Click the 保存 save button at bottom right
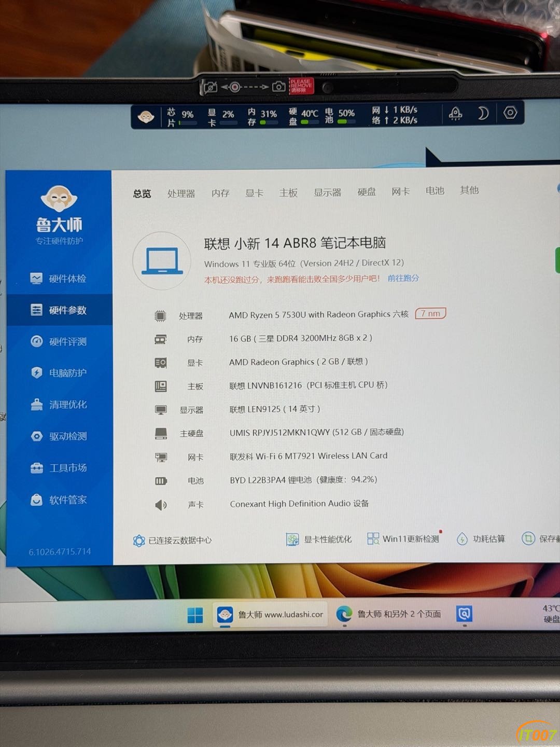The width and height of the screenshot is (560, 747). coord(541,538)
